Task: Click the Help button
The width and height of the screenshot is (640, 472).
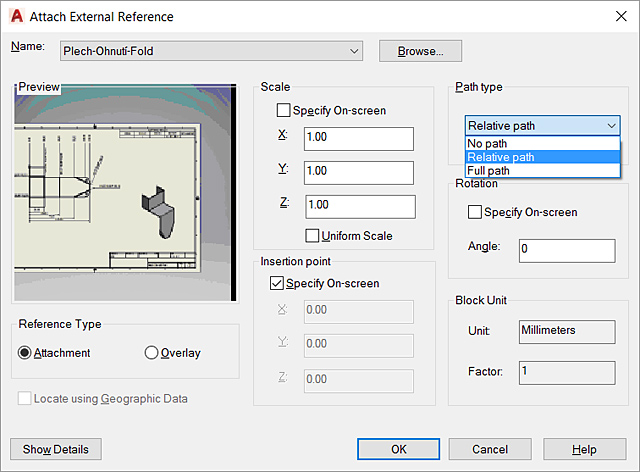Action: point(584,449)
